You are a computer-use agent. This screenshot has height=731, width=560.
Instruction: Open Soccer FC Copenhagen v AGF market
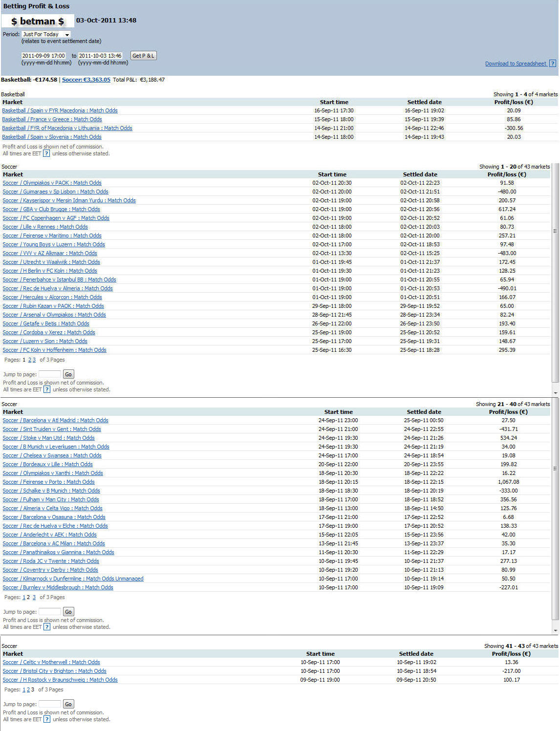coord(56,218)
